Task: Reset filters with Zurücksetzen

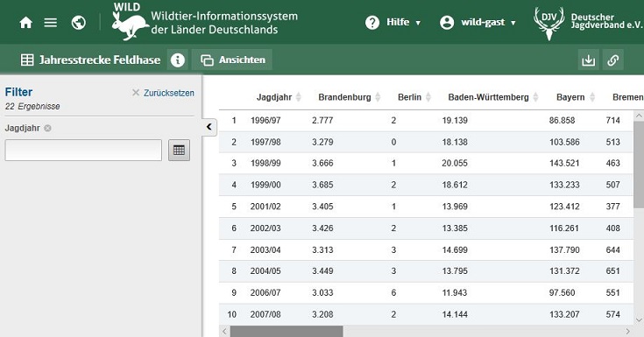Action: [x=163, y=93]
